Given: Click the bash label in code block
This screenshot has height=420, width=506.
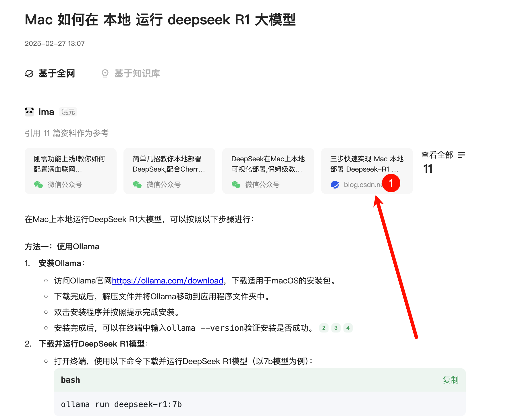Looking at the screenshot, I should click(71, 380).
